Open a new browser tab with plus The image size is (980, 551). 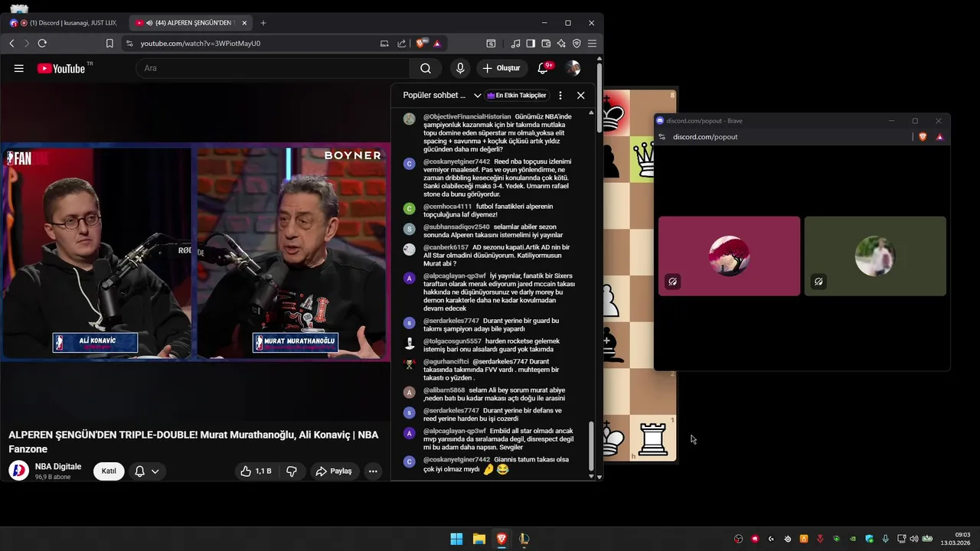pos(263,23)
